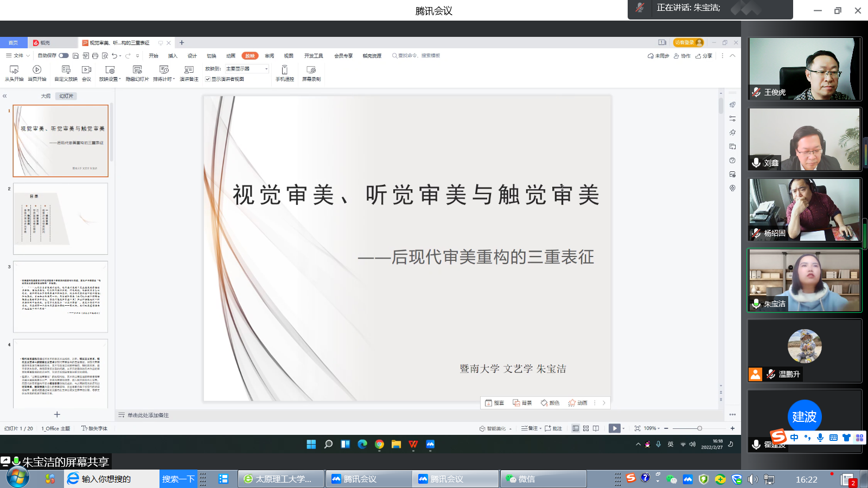The height and width of the screenshot is (488, 868).
Task: Uncheck 显示演讲者视图 checkbox
Action: [208, 79]
